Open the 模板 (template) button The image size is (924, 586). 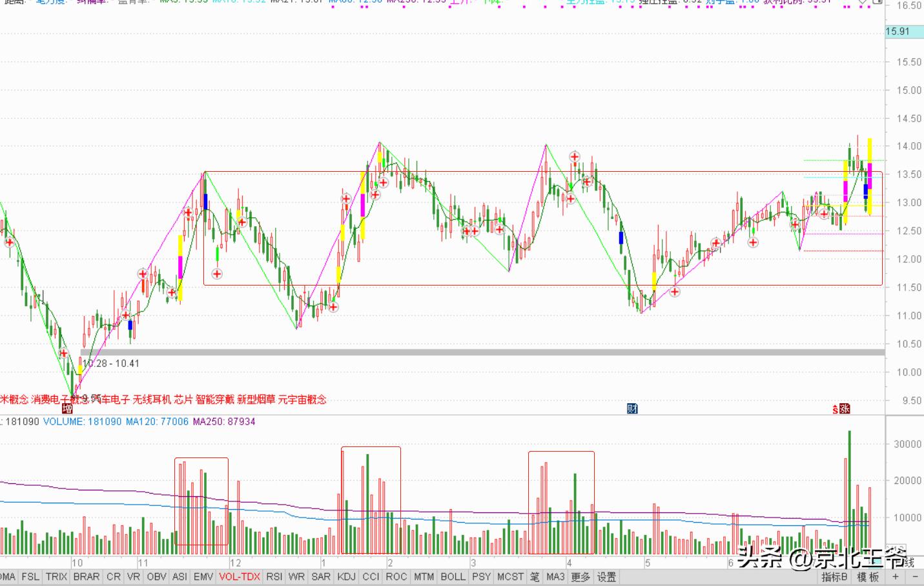tap(868, 577)
